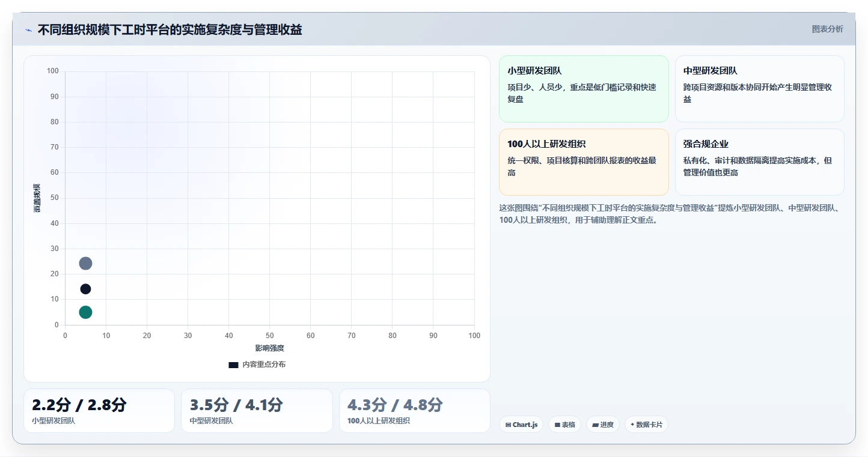Click the lightning icon beside the title
The height and width of the screenshot is (457, 868).
tap(28, 30)
